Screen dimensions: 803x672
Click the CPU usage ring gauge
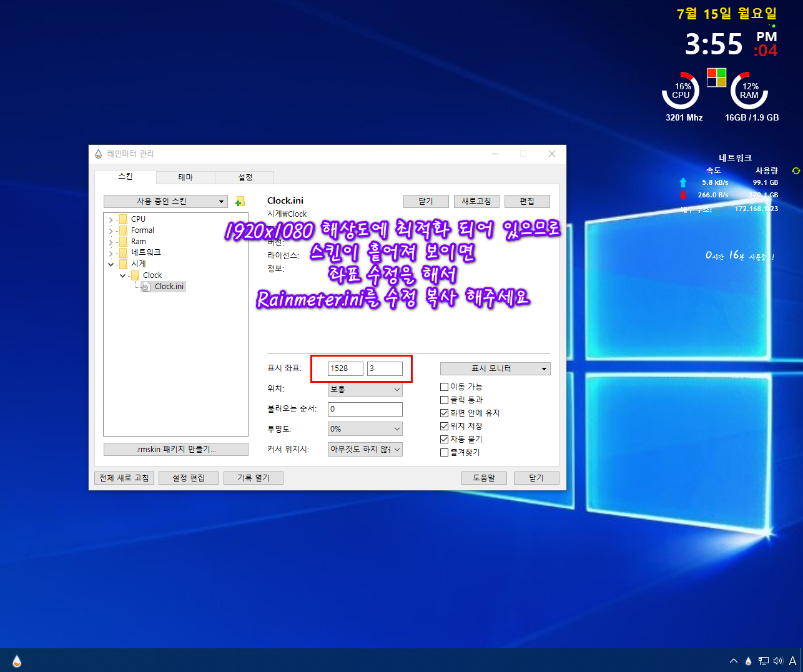click(x=681, y=91)
